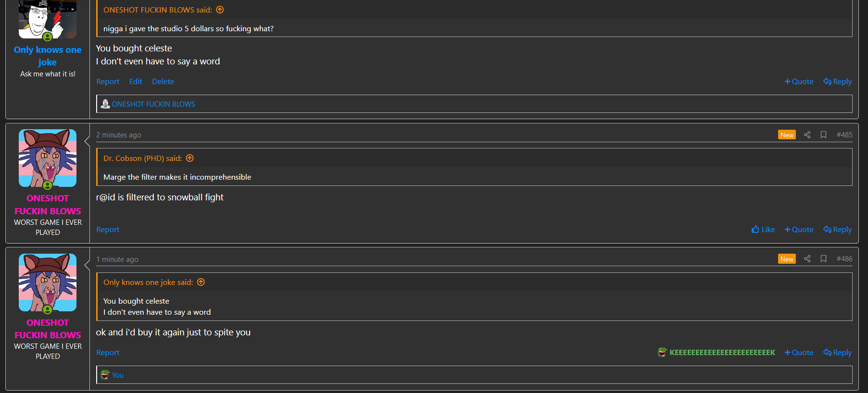
Task: Open 'Only knows one joke' user profile
Action: (x=48, y=56)
